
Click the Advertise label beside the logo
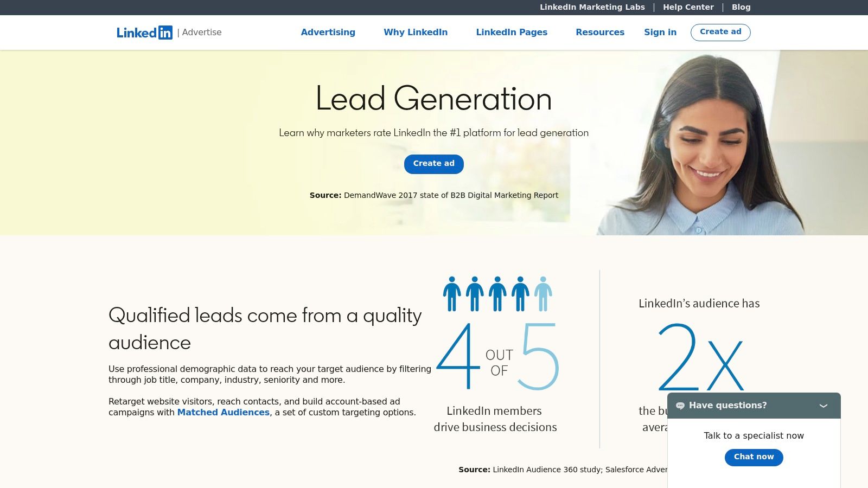pyautogui.click(x=202, y=32)
